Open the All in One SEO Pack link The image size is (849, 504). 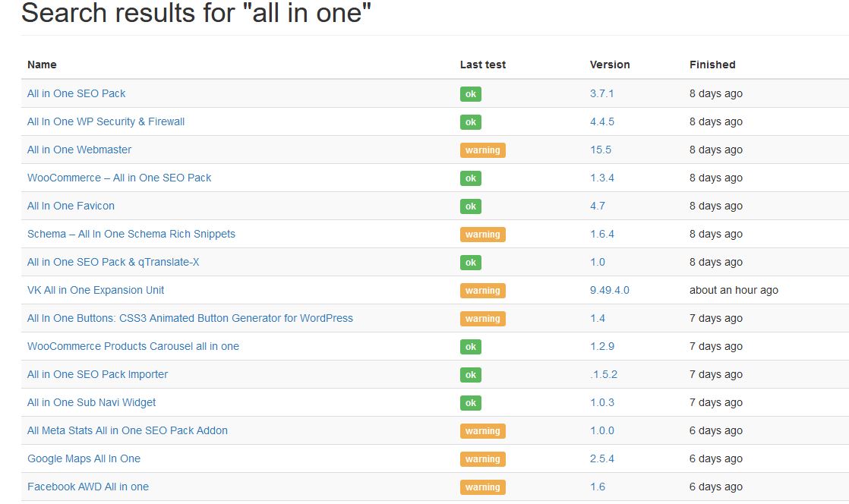77,93
